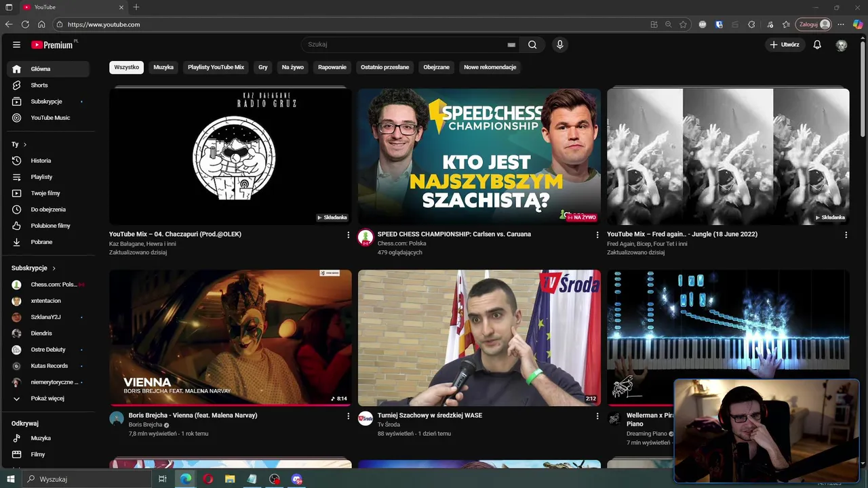Start voice search with the microphone
The height and width of the screenshot is (488, 868).
[559, 45]
